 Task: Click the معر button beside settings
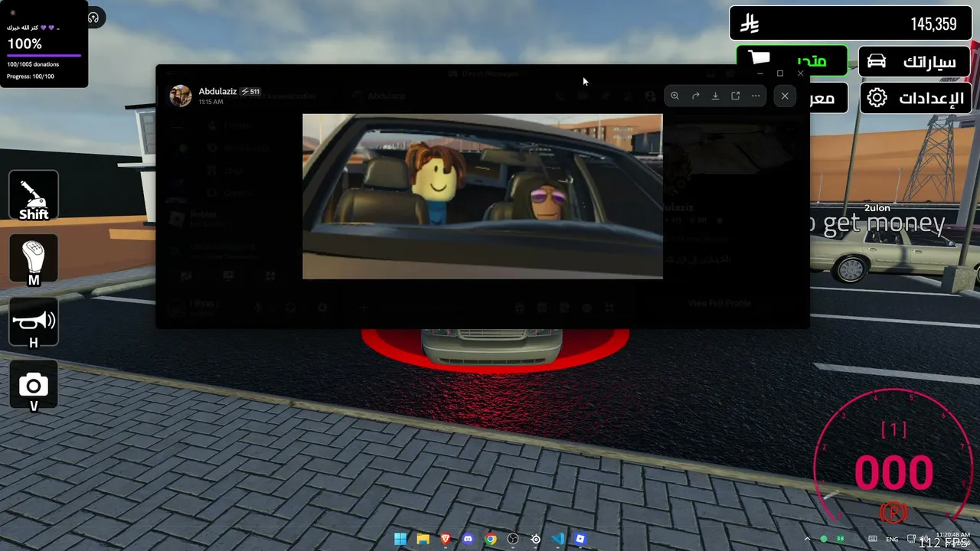point(828,97)
